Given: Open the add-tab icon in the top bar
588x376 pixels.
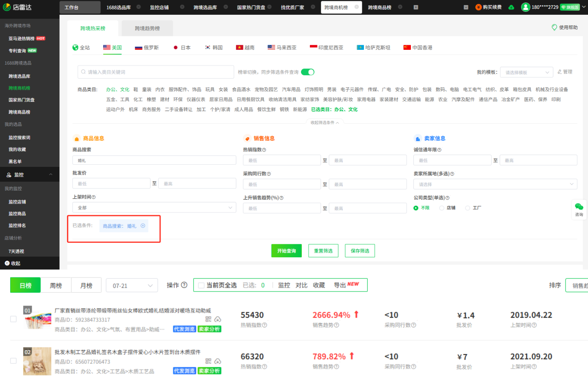Looking at the screenshot, I should (416, 7).
